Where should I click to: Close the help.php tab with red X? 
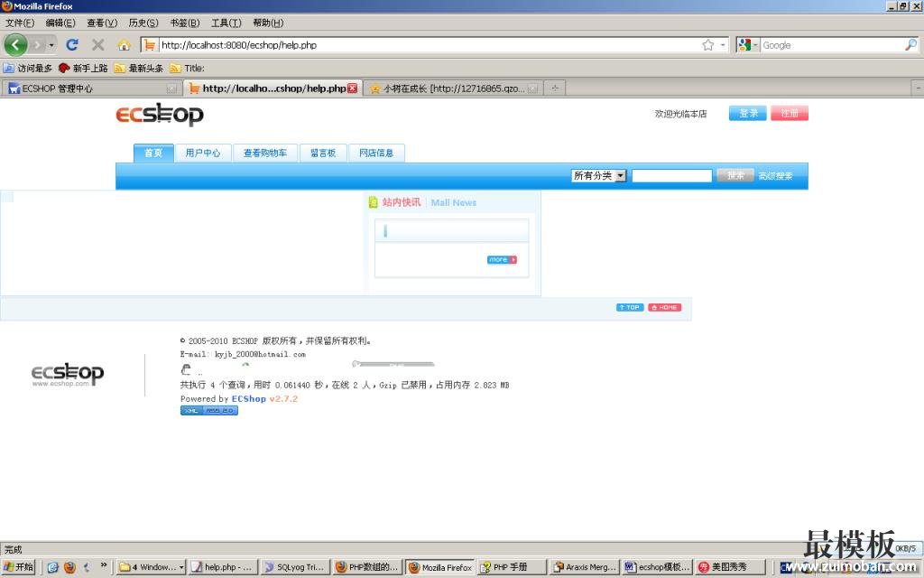click(353, 89)
